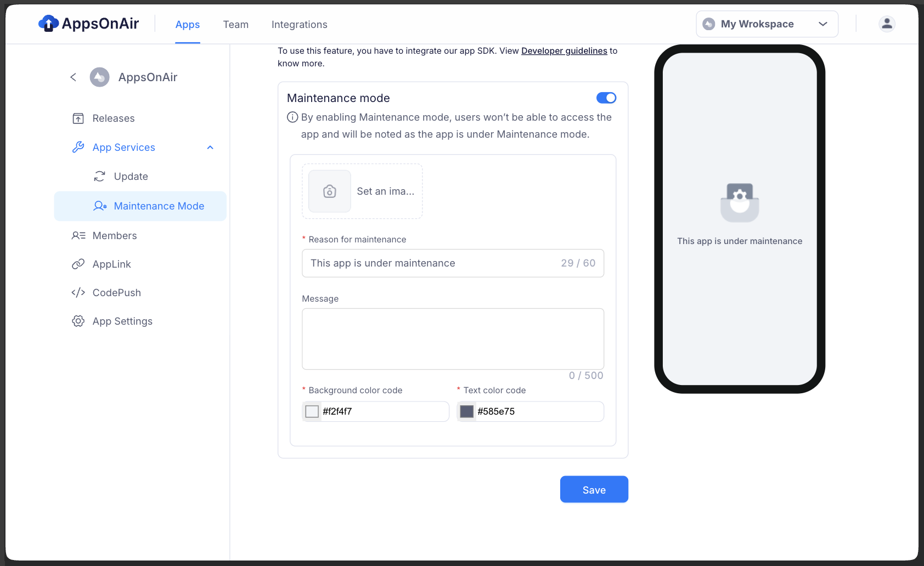The height and width of the screenshot is (566, 924).
Task: Click the AppLink chain icon
Action: pyautogui.click(x=78, y=264)
